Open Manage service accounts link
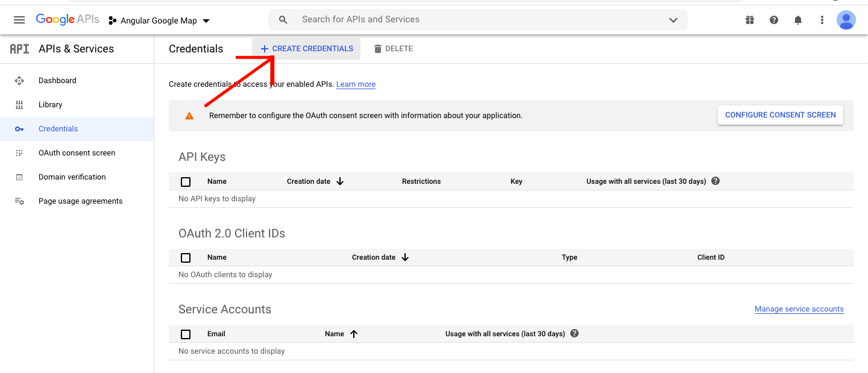 799,309
